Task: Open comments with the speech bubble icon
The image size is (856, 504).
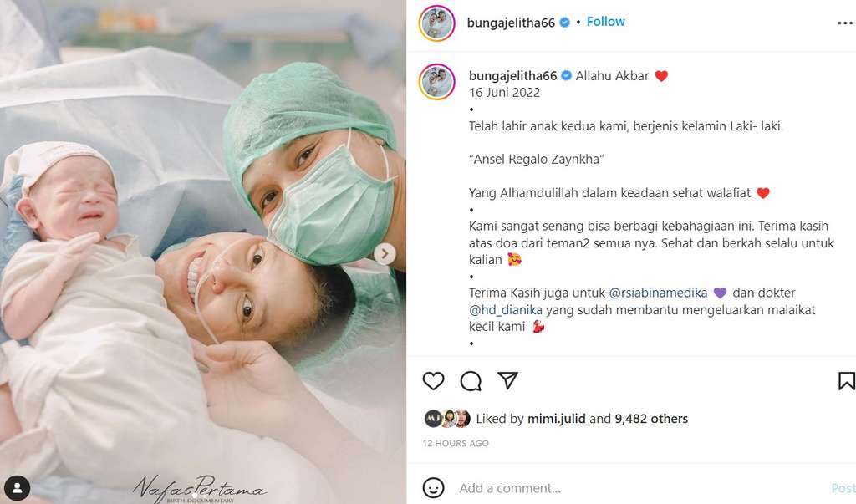Action: (x=471, y=380)
